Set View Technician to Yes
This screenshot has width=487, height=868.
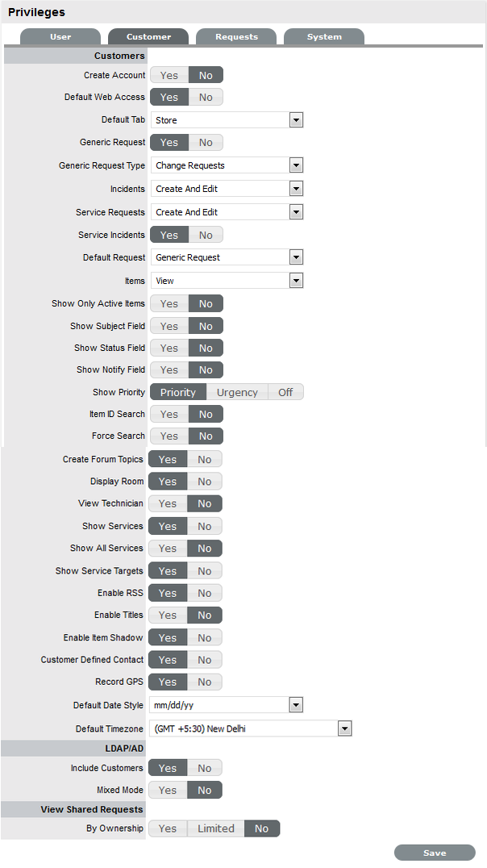pyautogui.click(x=168, y=503)
